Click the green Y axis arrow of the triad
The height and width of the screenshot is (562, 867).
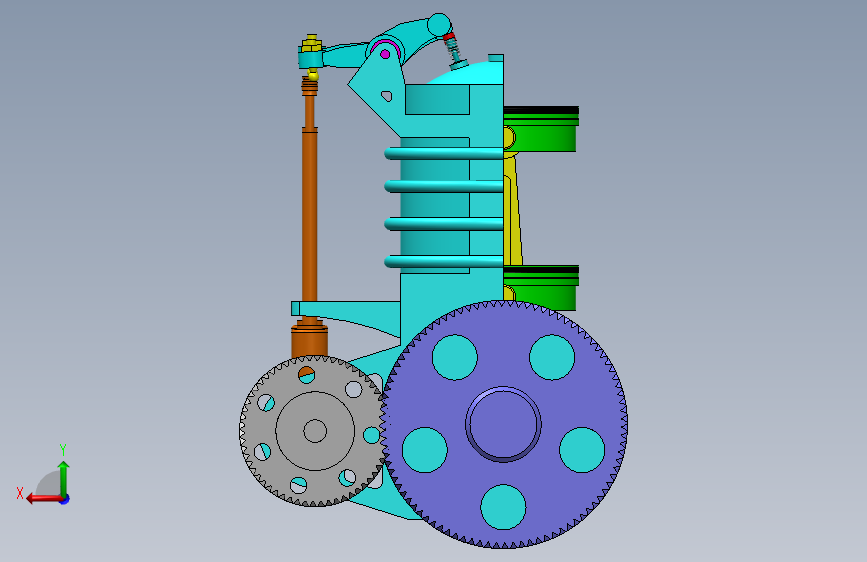pos(64,478)
